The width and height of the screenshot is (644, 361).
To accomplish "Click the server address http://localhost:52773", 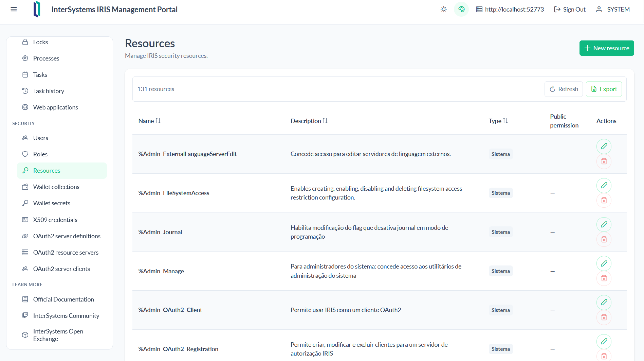I will click(510, 9).
